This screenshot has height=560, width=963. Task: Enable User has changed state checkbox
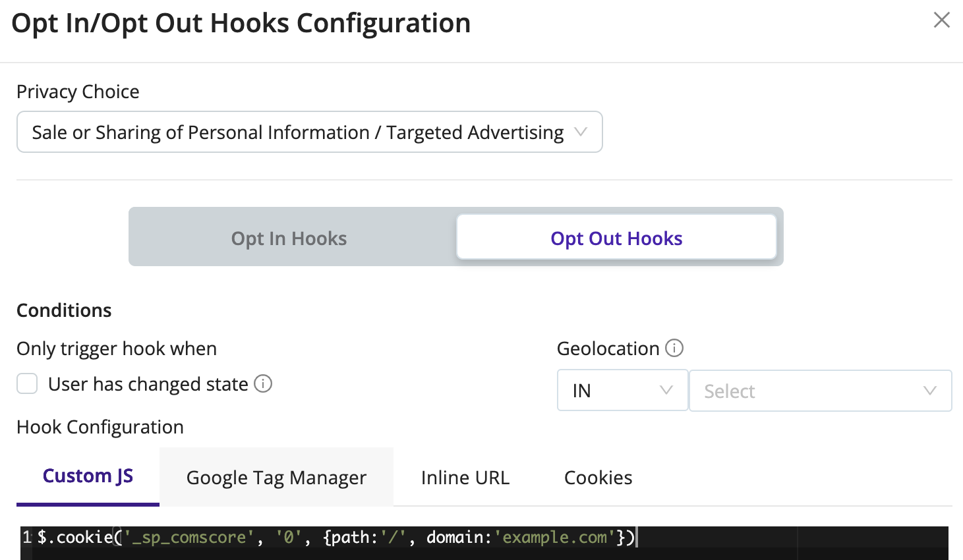pos(27,383)
